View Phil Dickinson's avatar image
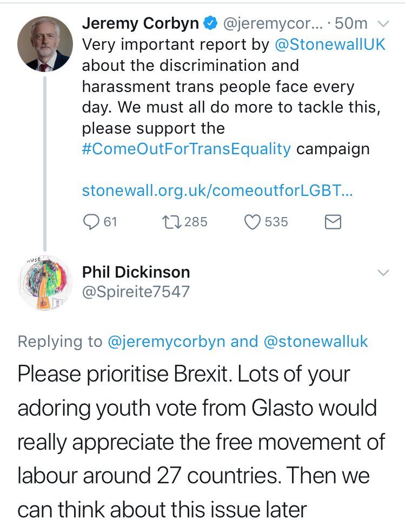Screen dimensions: 405x532 click(44, 283)
